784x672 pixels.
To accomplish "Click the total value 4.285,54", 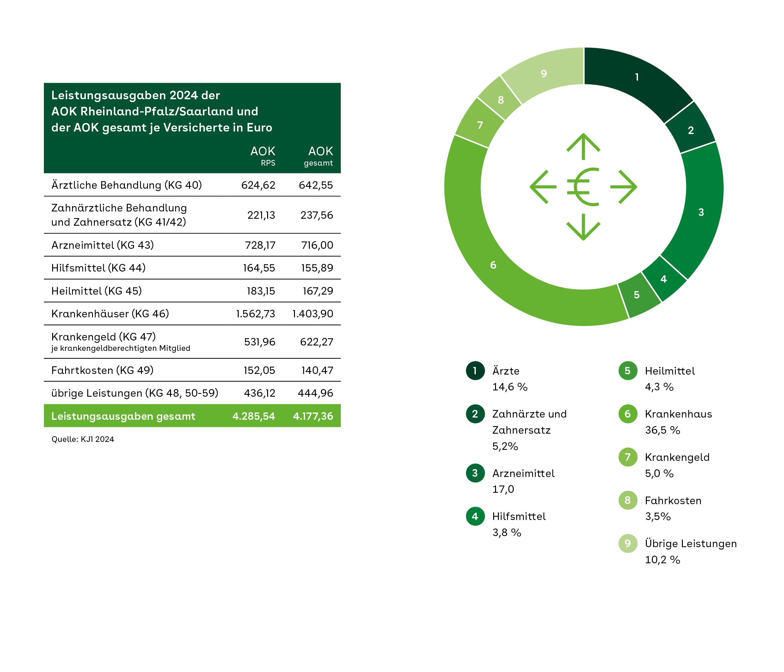I will (254, 416).
